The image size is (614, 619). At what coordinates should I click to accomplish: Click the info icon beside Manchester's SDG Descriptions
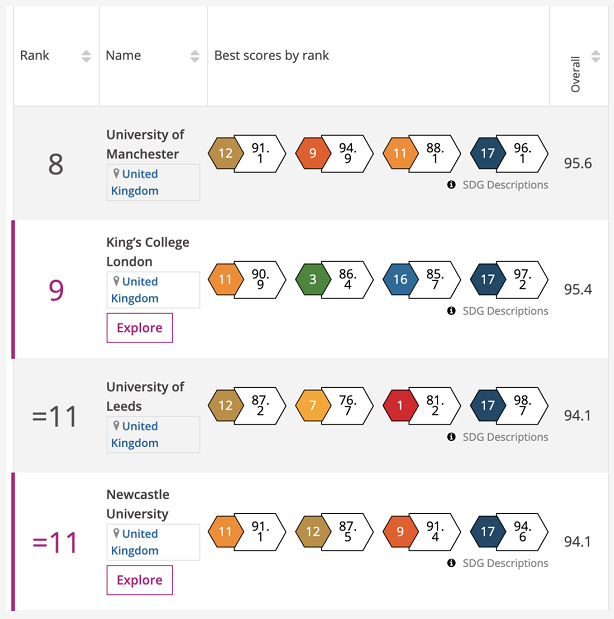pos(451,185)
